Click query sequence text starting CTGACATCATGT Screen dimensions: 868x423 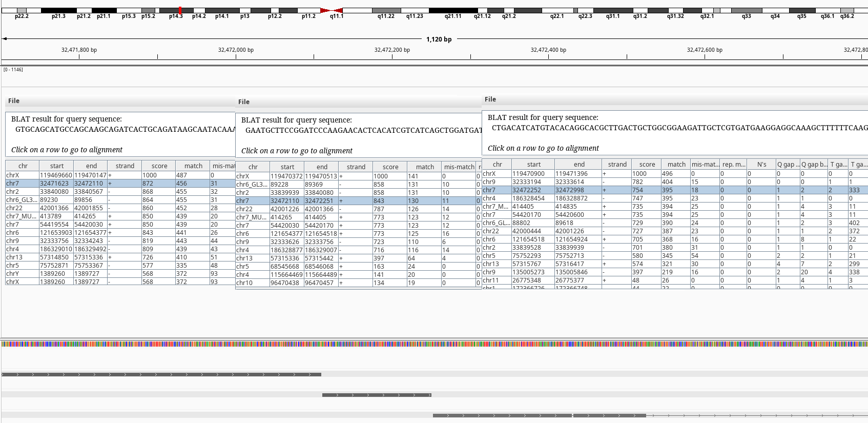click(679, 128)
